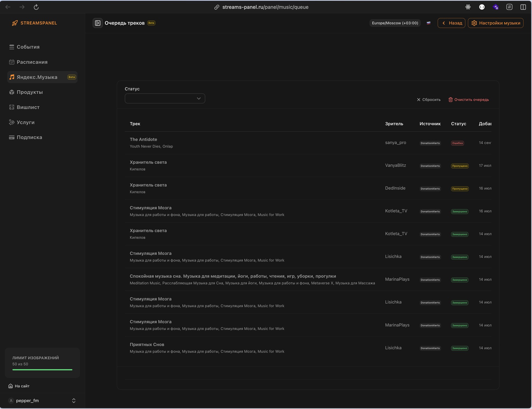Click the Ошибка status badge on The Antidote
This screenshot has height=409, width=532.
point(457,143)
